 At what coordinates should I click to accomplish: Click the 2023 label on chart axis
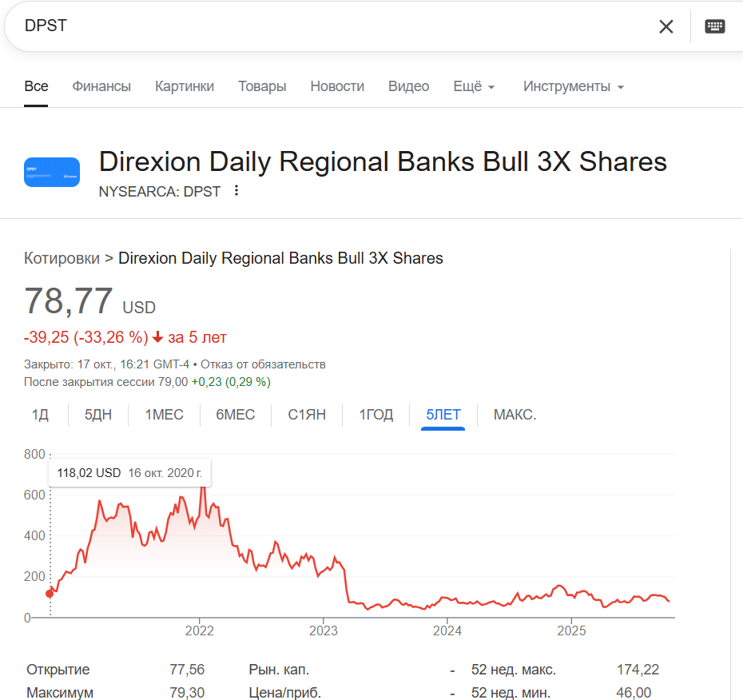(x=324, y=630)
